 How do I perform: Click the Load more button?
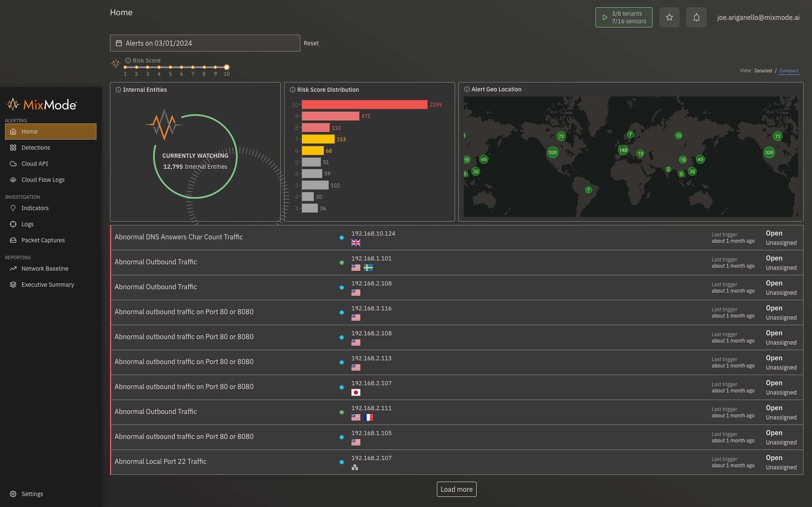click(456, 489)
